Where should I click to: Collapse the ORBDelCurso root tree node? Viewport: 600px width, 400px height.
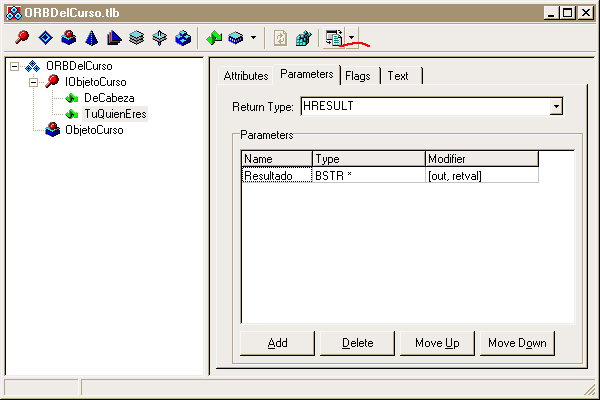14,66
